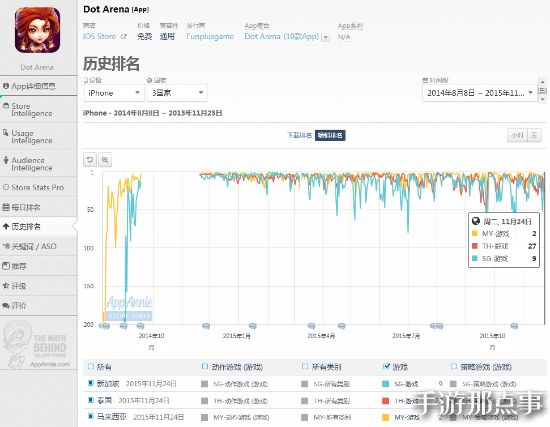Toggle the 所有 checkbox

[90, 366]
